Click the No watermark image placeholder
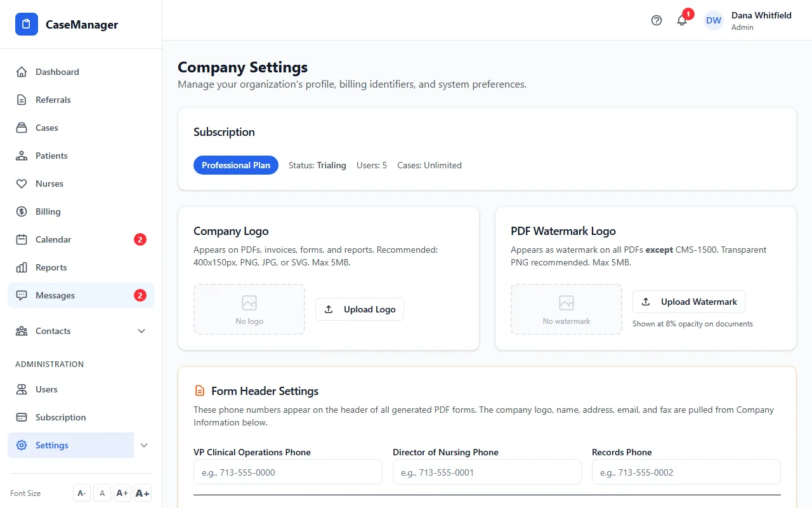 (x=566, y=309)
